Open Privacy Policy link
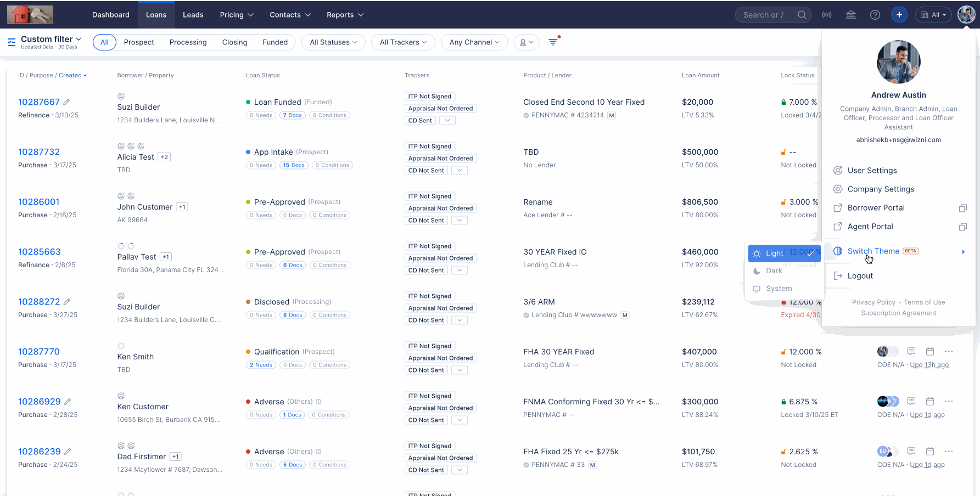 873,302
